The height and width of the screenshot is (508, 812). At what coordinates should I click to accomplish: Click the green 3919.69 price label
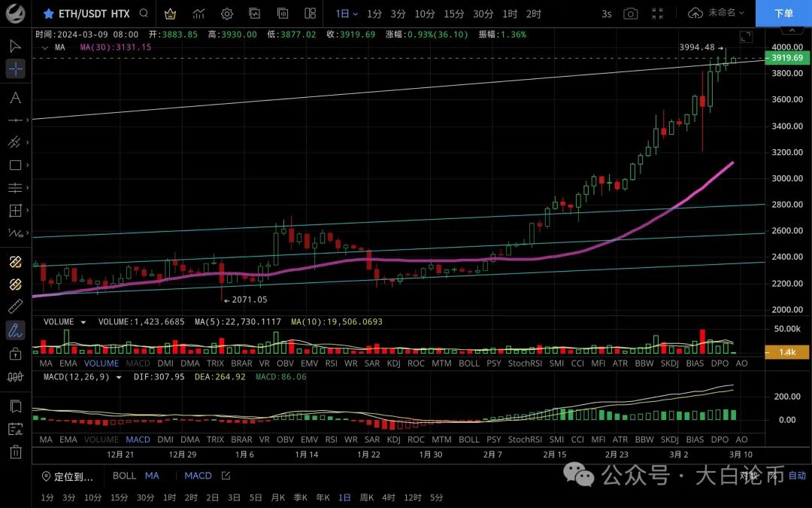787,58
